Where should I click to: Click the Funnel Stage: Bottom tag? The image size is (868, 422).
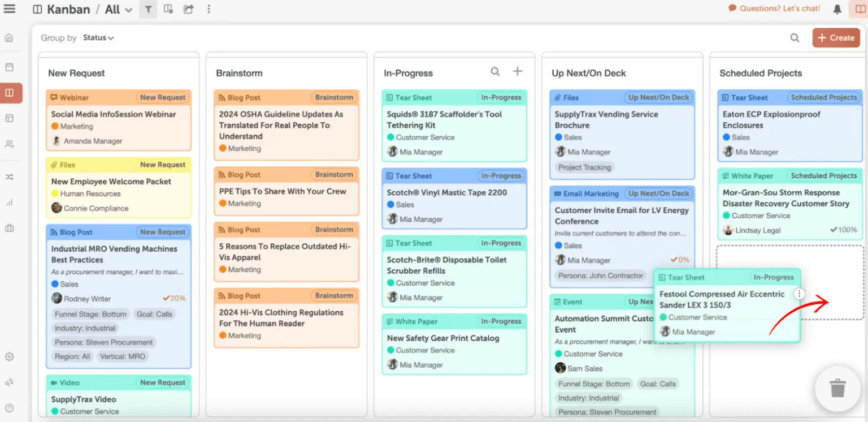pyautogui.click(x=90, y=315)
